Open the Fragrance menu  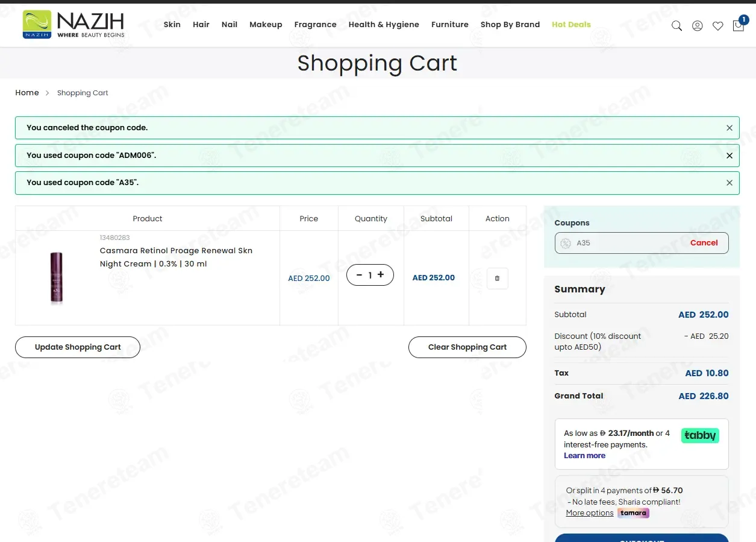point(315,25)
